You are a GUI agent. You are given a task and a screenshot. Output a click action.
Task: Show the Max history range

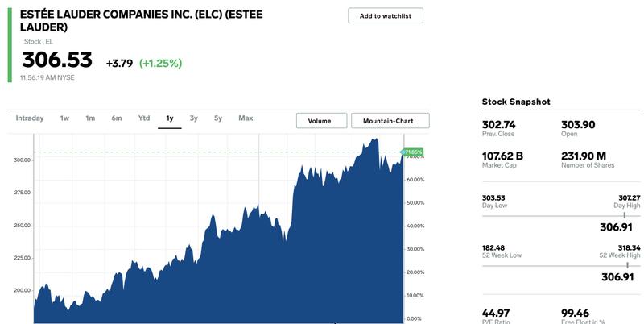pyautogui.click(x=246, y=118)
